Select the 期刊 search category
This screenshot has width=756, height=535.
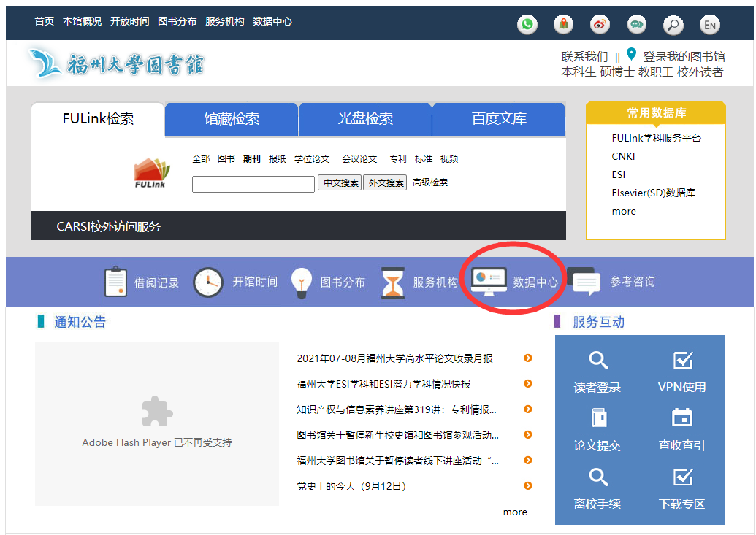(x=252, y=158)
